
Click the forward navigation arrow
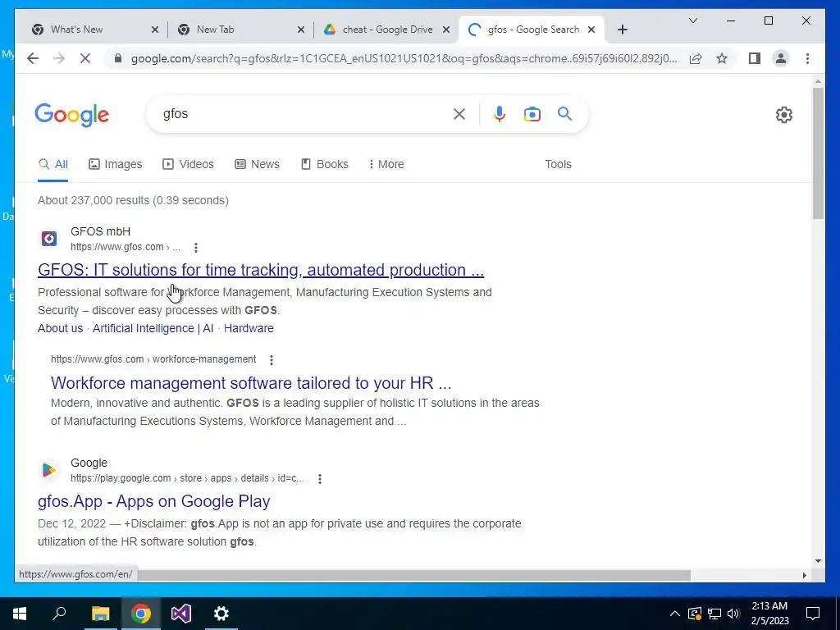[59, 58]
